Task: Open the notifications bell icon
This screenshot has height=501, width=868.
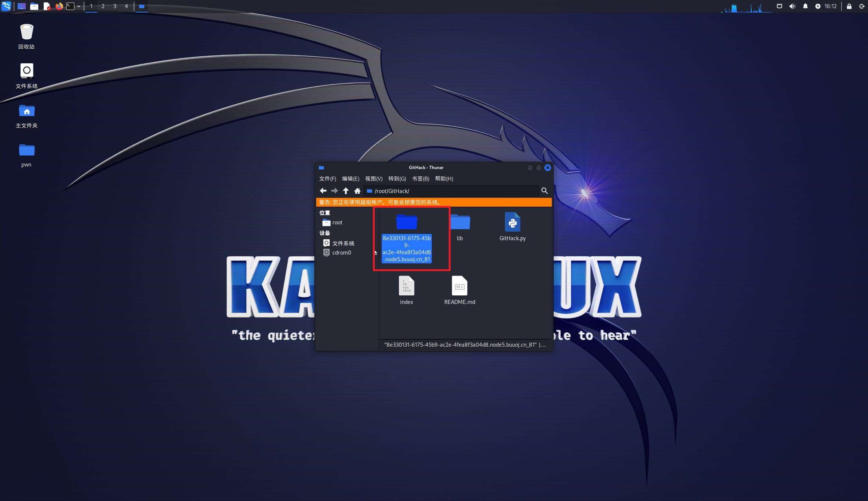Action: [x=805, y=6]
